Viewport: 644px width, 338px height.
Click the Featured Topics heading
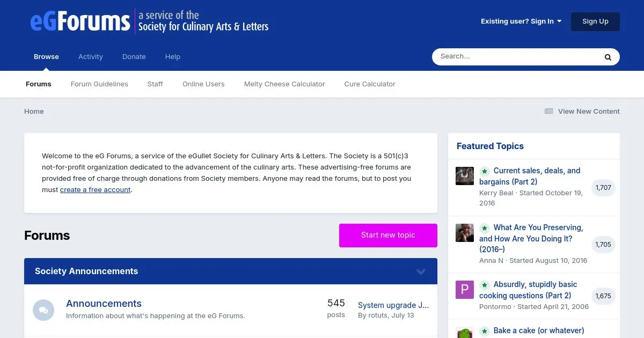point(490,146)
